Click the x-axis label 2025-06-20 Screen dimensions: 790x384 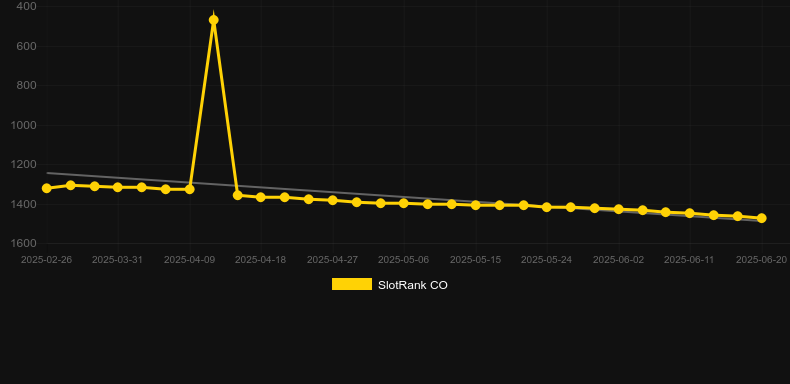click(761, 260)
